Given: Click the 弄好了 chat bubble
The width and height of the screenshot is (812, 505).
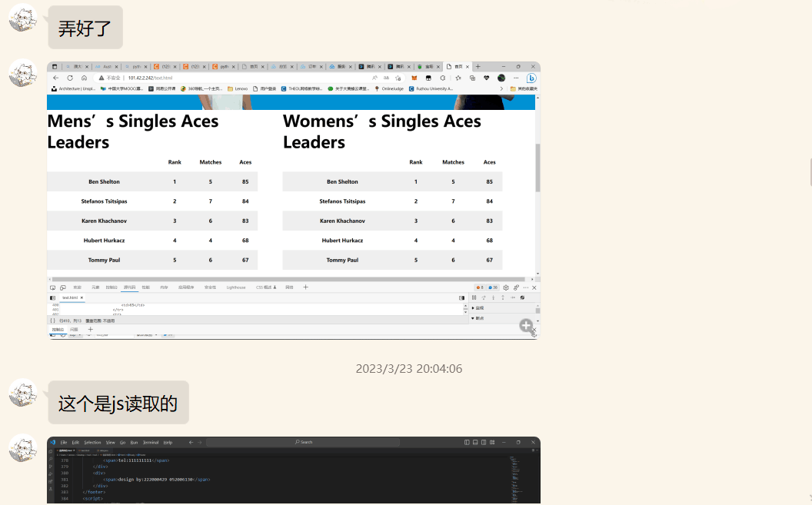Looking at the screenshot, I should coord(85,28).
